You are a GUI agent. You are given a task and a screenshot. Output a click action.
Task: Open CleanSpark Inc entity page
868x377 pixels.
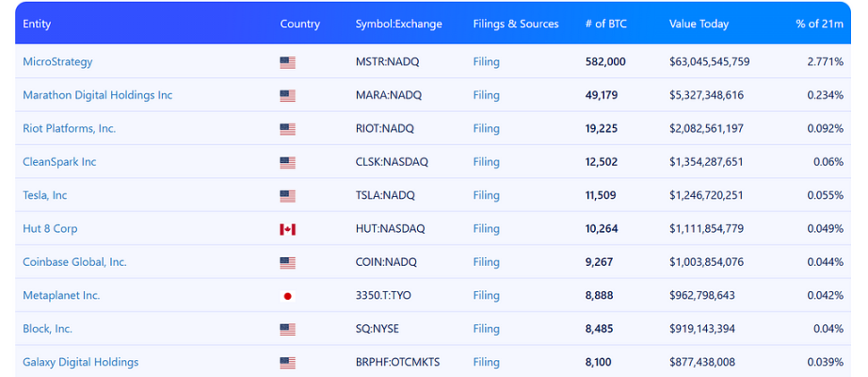pyautogui.click(x=59, y=162)
